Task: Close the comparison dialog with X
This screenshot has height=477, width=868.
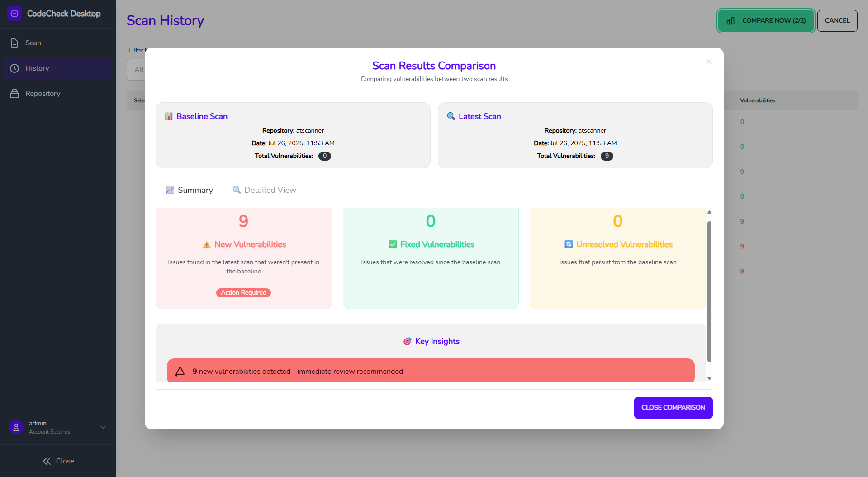Action: (709, 62)
